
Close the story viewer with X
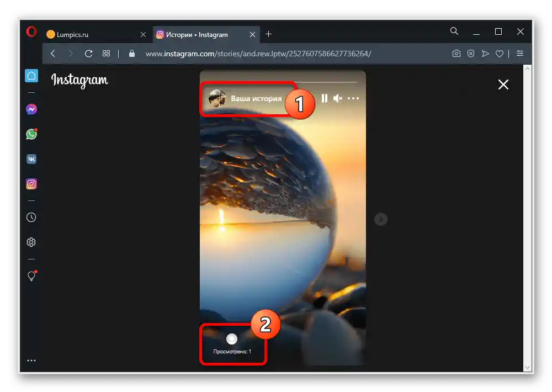click(x=503, y=84)
